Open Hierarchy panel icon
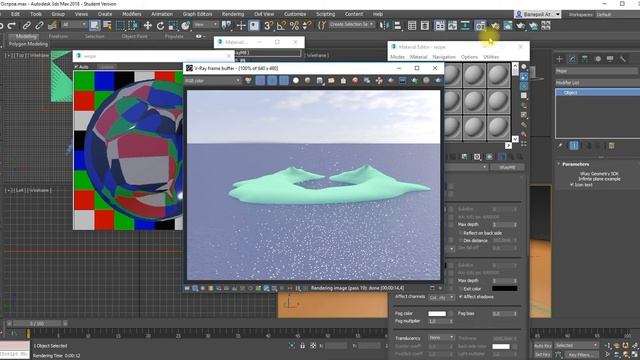Image resolution: width=640 pixels, height=360 pixels. pyautogui.click(x=585, y=59)
